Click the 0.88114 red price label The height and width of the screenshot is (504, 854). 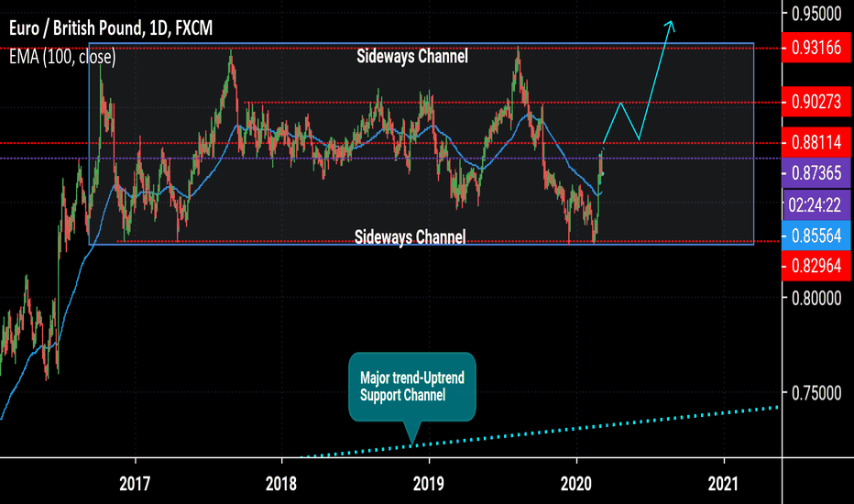point(816,142)
